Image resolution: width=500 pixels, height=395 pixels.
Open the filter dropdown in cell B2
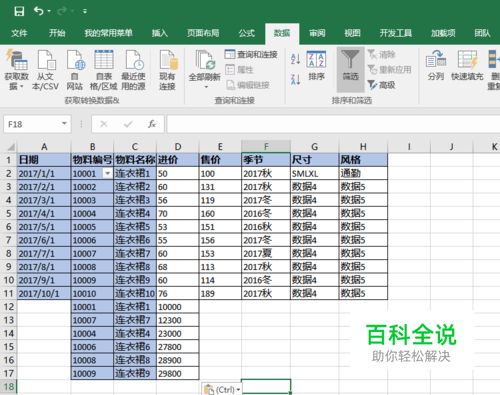(x=108, y=173)
